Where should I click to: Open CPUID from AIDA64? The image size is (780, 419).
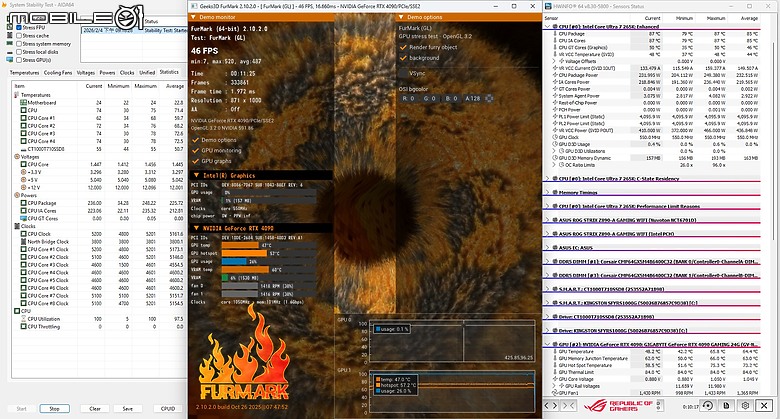tap(168, 409)
